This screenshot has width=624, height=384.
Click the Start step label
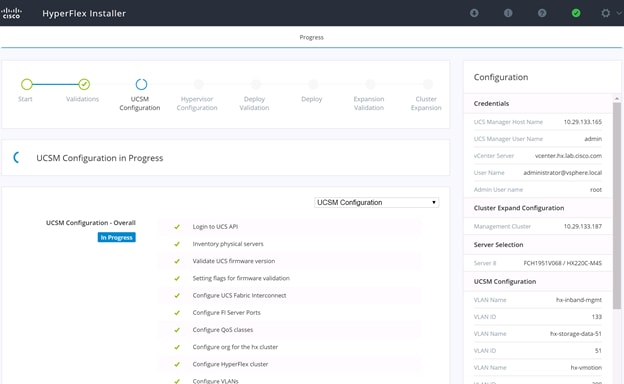[x=25, y=99]
